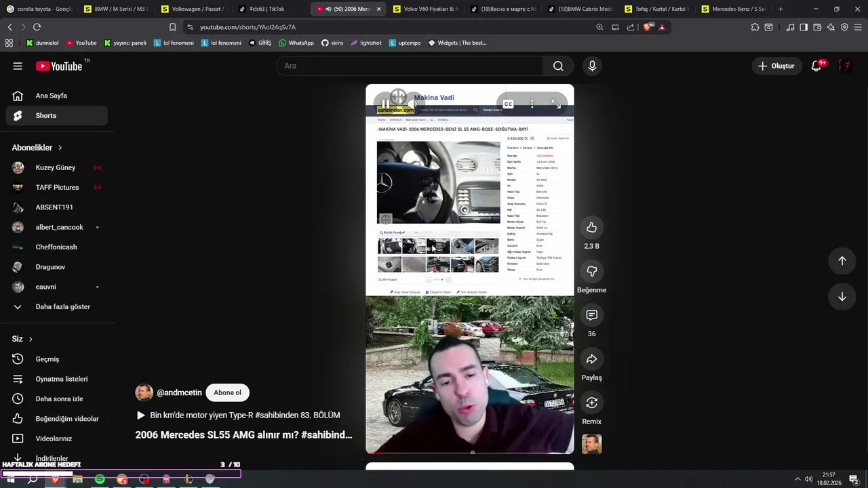
Task: Subscribe with the Abone ol button
Action: pyautogui.click(x=227, y=392)
